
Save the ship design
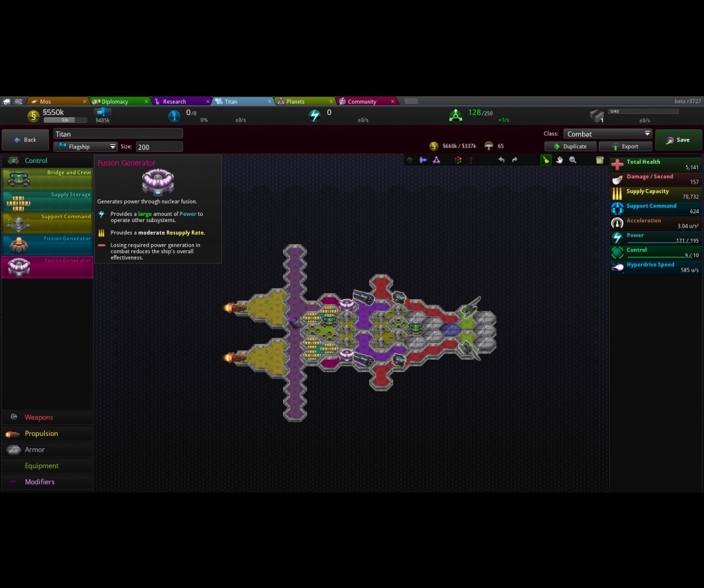click(678, 140)
